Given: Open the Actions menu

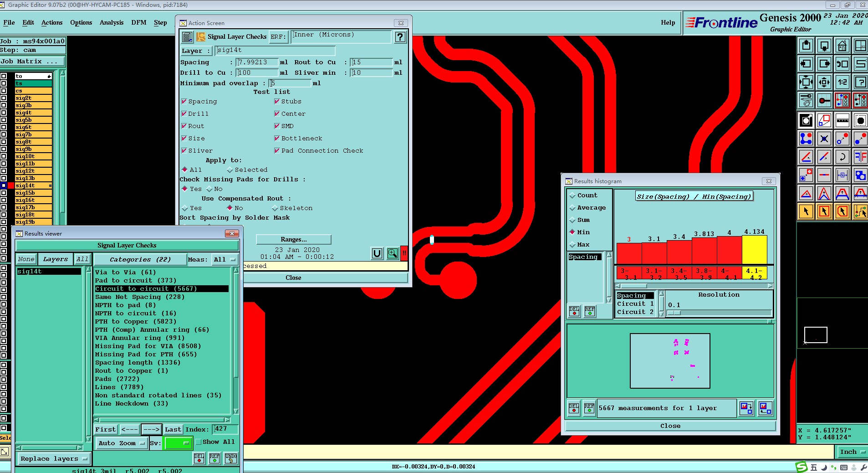Looking at the screenshot, I should [52, 22].
